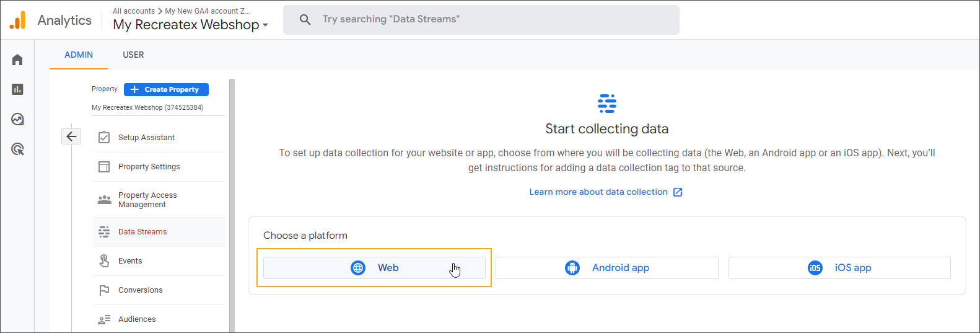Choose the Android app platform

click(606, 268)
